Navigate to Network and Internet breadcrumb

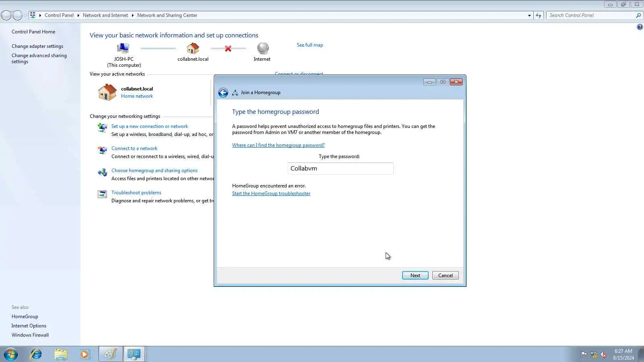point(105,15)
